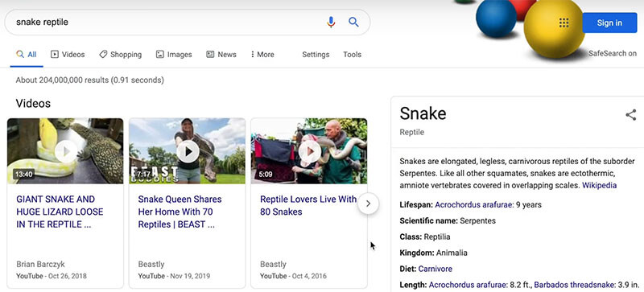Select the All results tab
The image size is (644, 292).
(x=27, y=54)
